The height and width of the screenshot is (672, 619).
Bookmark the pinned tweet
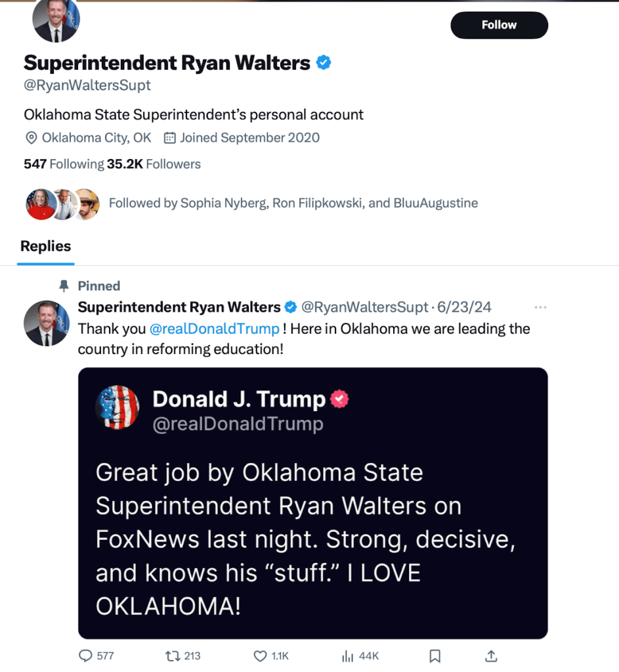(x=435, y=656)
